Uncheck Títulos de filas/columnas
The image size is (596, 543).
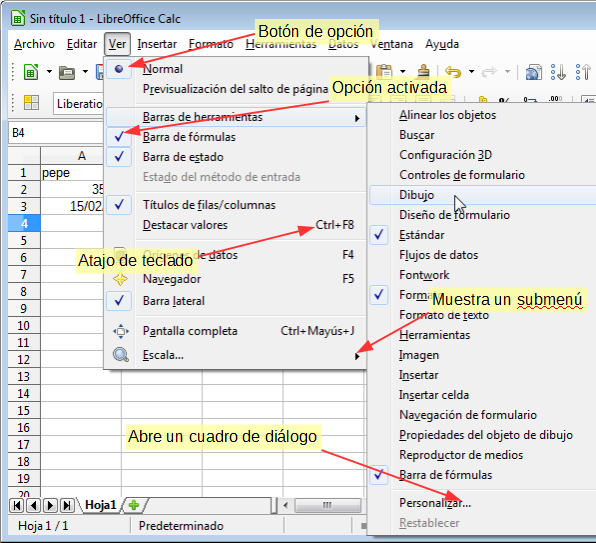pos(119,205)
